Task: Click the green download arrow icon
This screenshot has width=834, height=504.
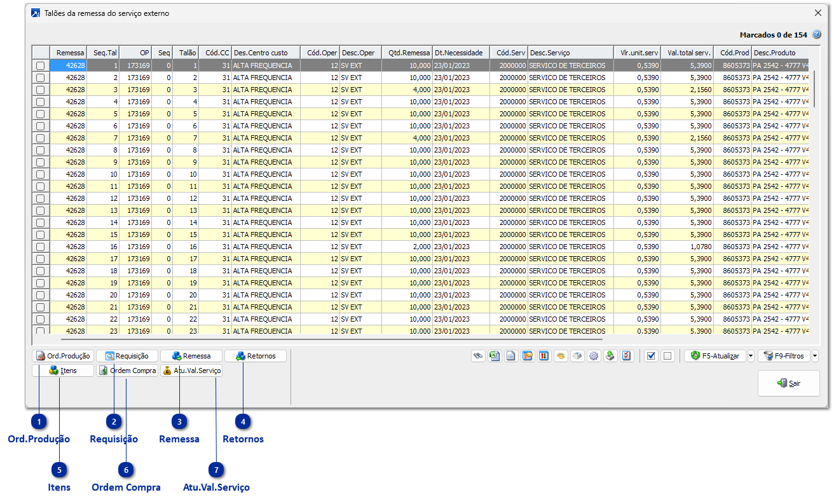Action: pyautogui.click(x=610, y=356)
